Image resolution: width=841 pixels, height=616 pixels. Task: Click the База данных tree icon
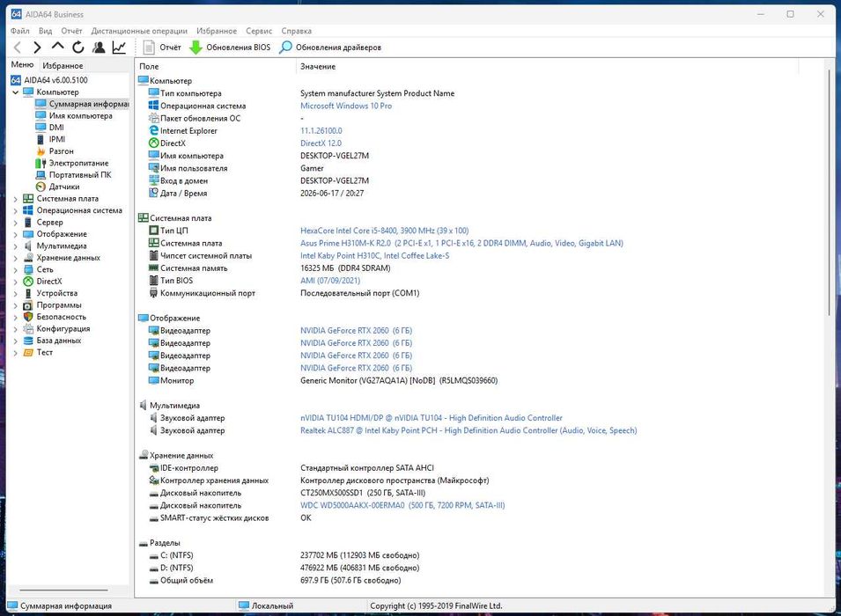click(28, 341)
